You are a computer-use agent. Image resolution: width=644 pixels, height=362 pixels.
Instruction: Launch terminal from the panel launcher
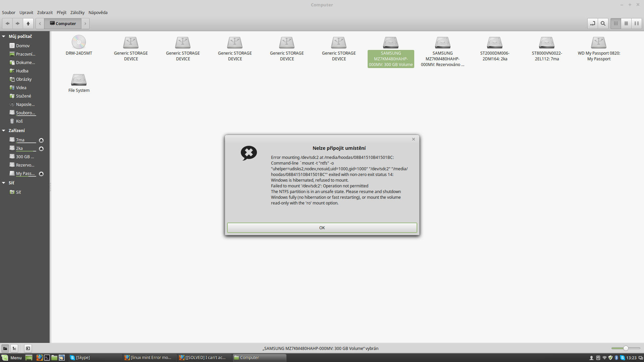[47, 358]
